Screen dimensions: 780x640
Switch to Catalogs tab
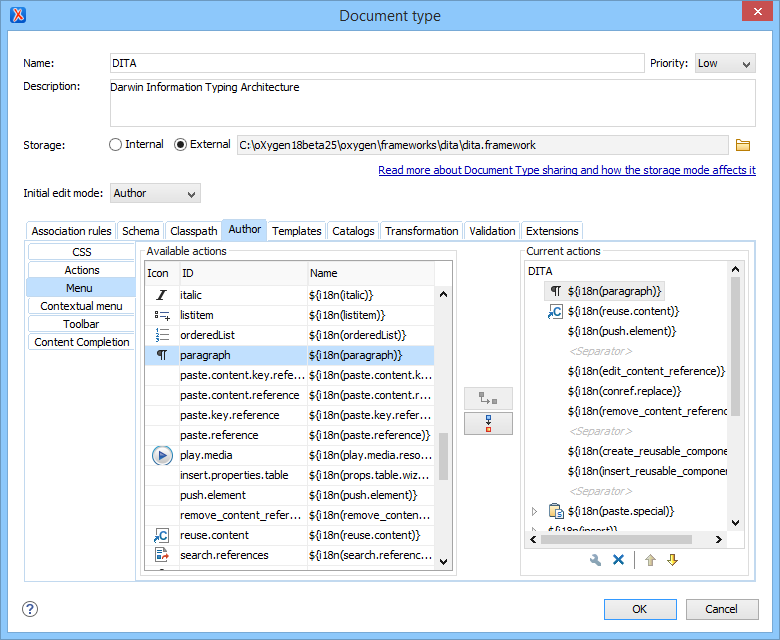click(x=353, y=231)
